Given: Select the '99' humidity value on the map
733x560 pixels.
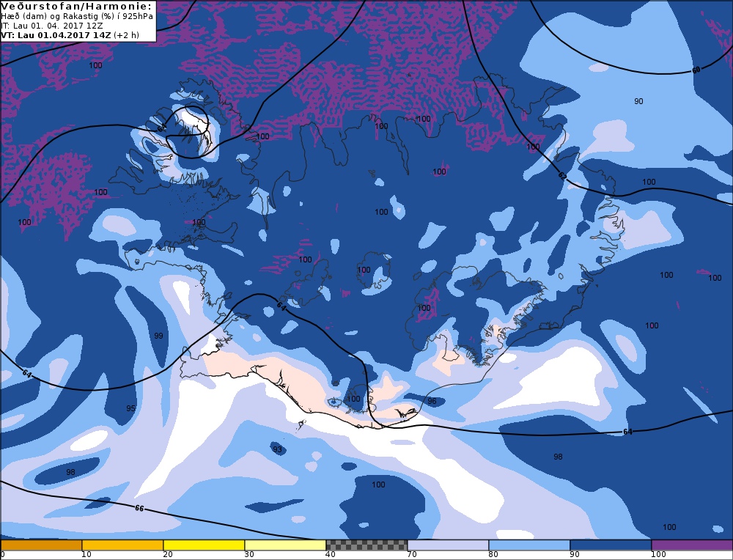Looking at the screenshot, I should (158, 336).
